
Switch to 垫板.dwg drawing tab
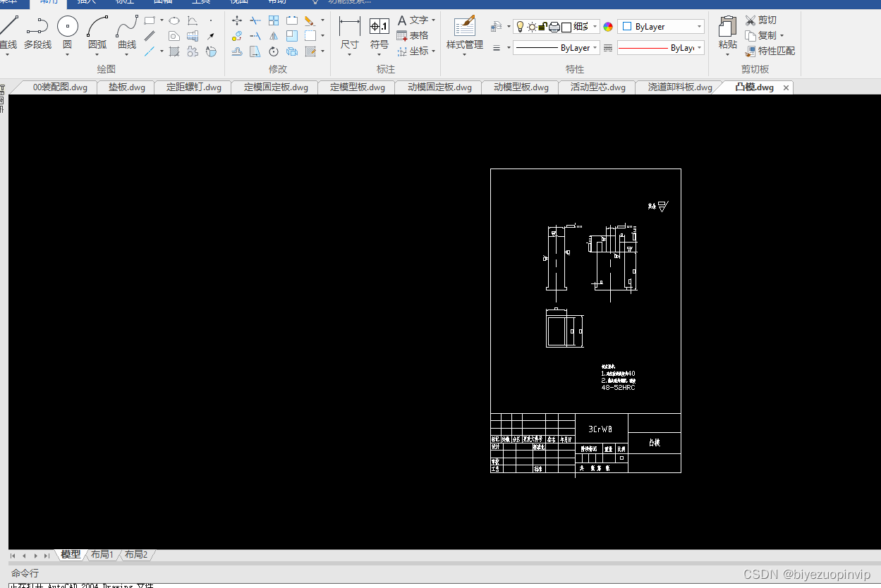point(127,87)
